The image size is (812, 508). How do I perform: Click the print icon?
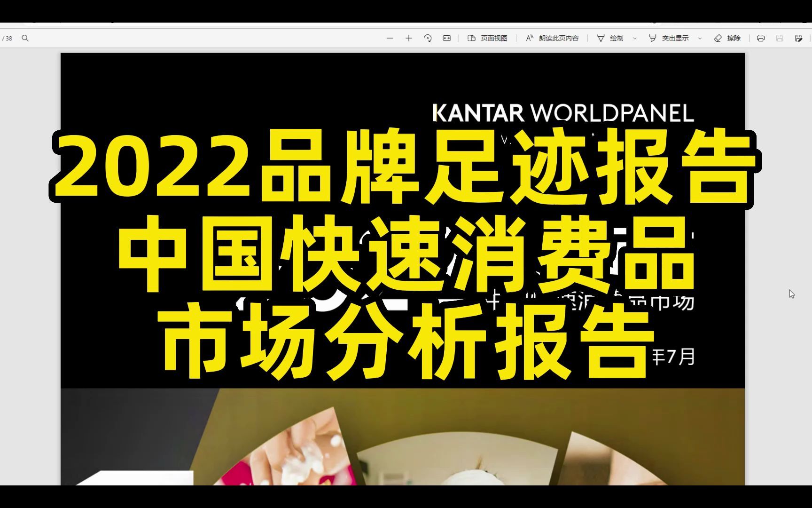[761, 38]
